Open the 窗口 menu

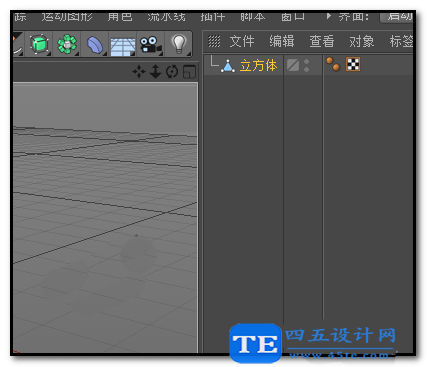[x=293, y=16]
